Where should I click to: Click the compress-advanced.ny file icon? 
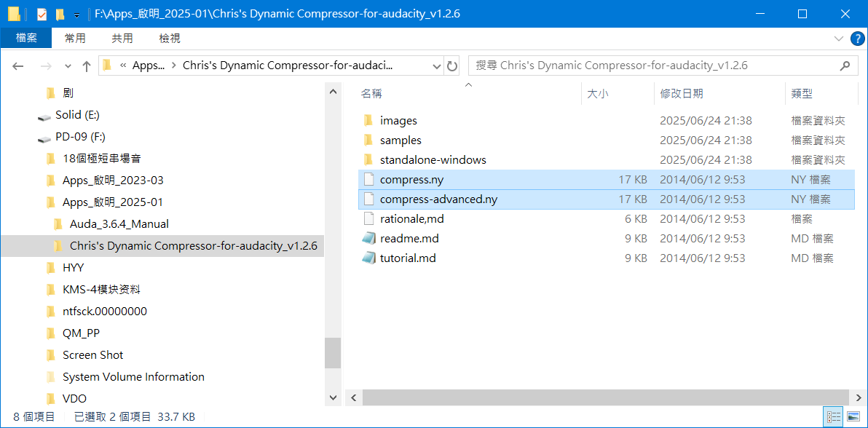point(368,199)
